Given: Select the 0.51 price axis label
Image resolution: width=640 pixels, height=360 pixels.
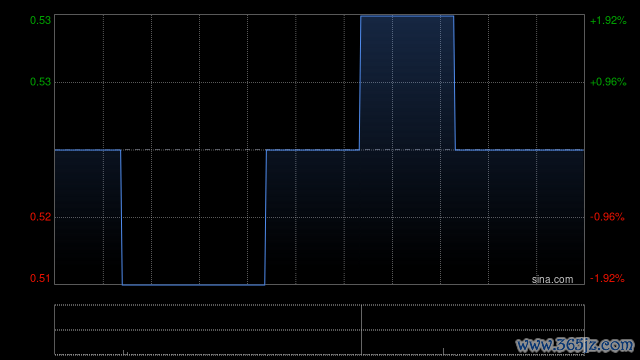Looking at the screenshot, I should click(40, 278).
